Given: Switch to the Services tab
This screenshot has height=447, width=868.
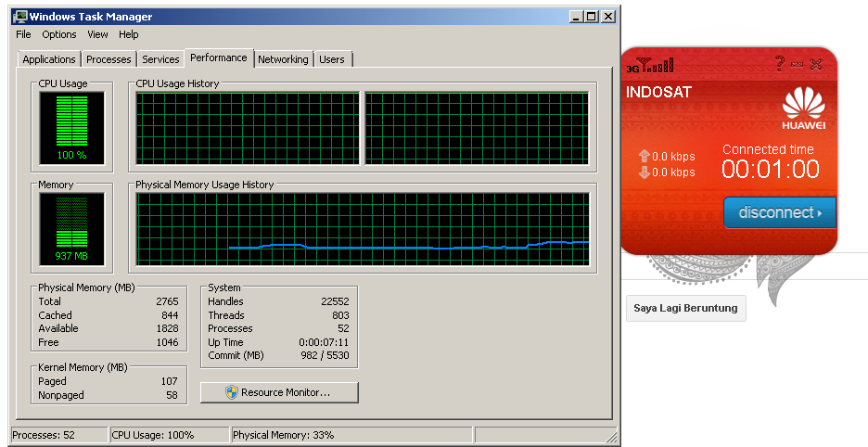Looking at the screenshot, I should (160, 59).
